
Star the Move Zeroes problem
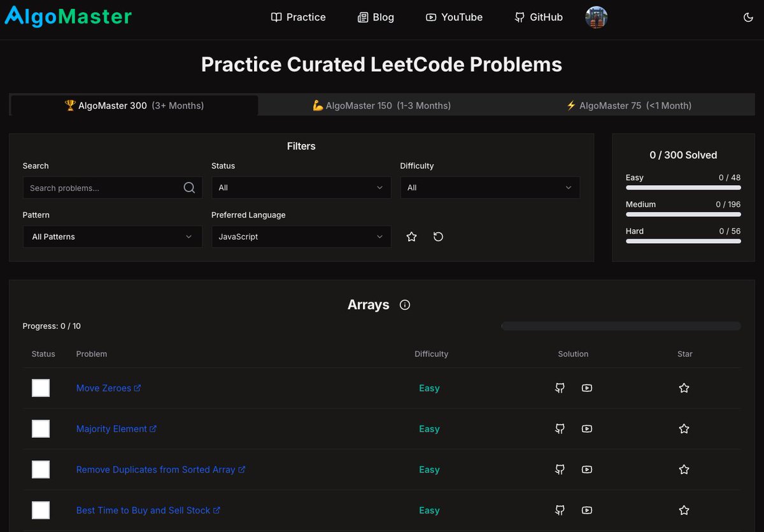[x=684, y=388]
